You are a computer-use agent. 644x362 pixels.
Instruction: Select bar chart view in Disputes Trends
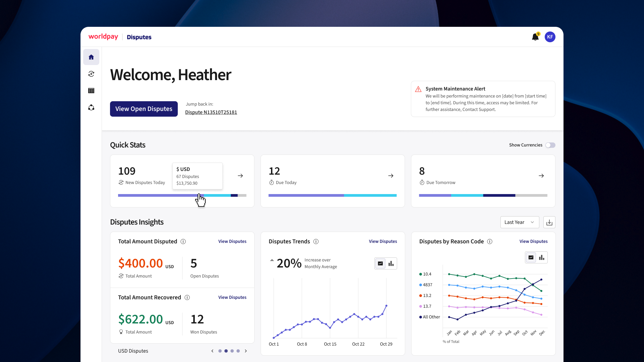391,263
